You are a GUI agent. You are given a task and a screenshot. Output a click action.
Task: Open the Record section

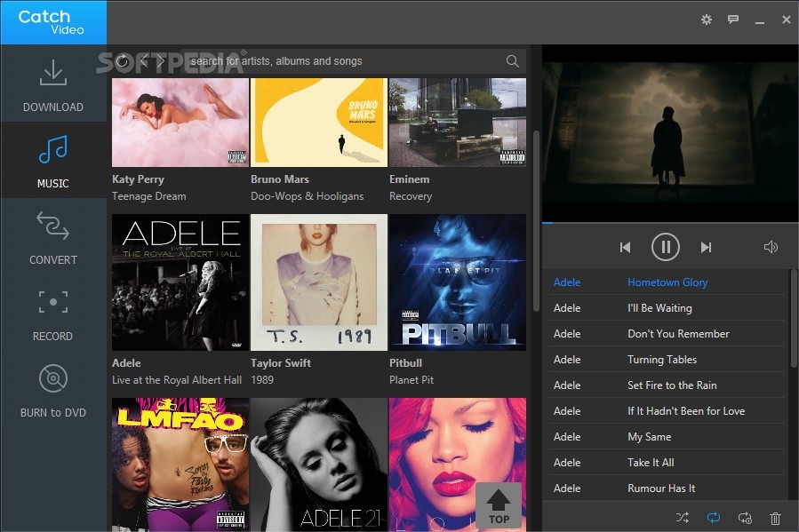point(53,313)
